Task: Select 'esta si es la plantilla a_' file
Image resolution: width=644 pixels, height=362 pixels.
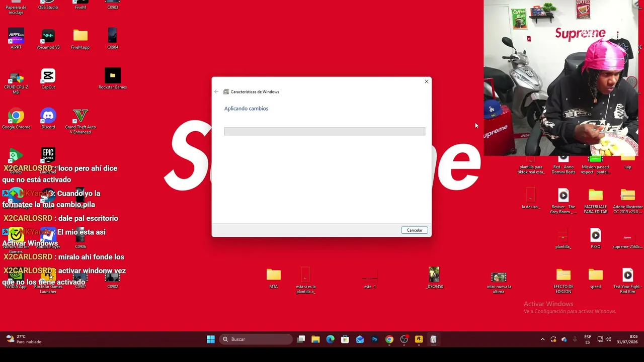Action: 305,281
